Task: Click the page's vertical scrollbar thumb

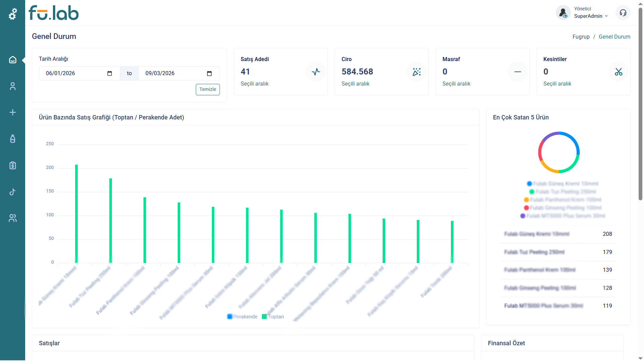Action: pos(641,104)
